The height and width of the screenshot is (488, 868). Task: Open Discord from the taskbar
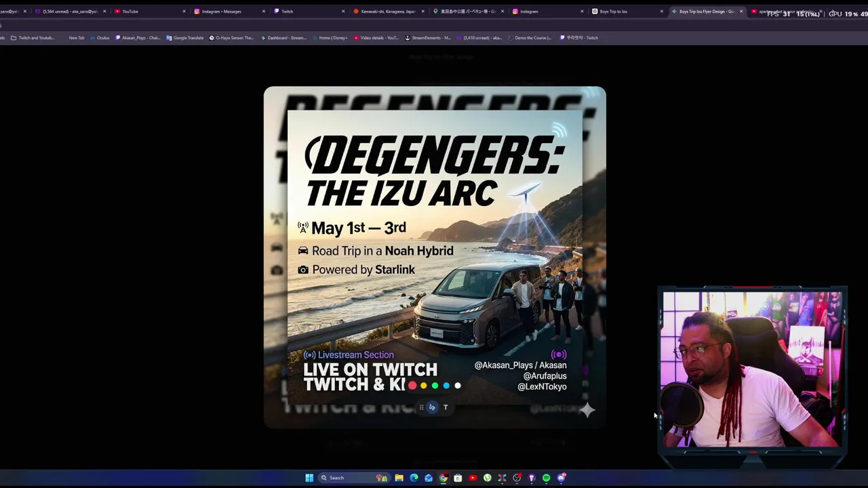point(561,478)
